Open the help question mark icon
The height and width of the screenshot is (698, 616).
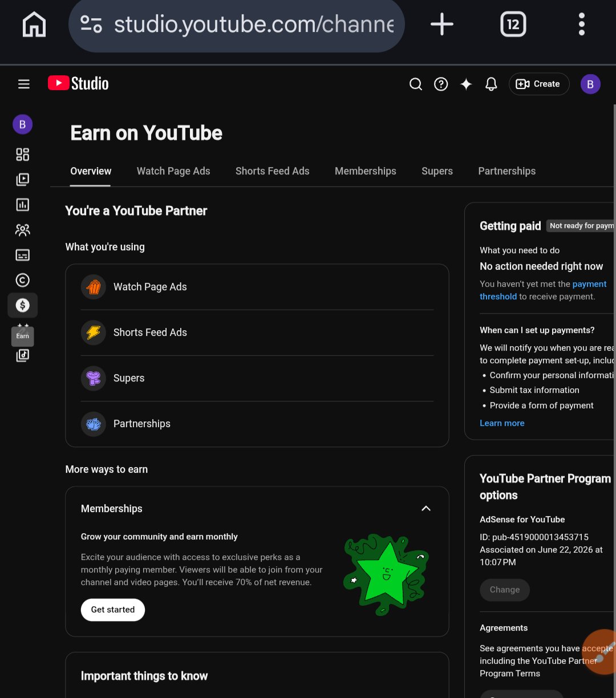point(441,84)
